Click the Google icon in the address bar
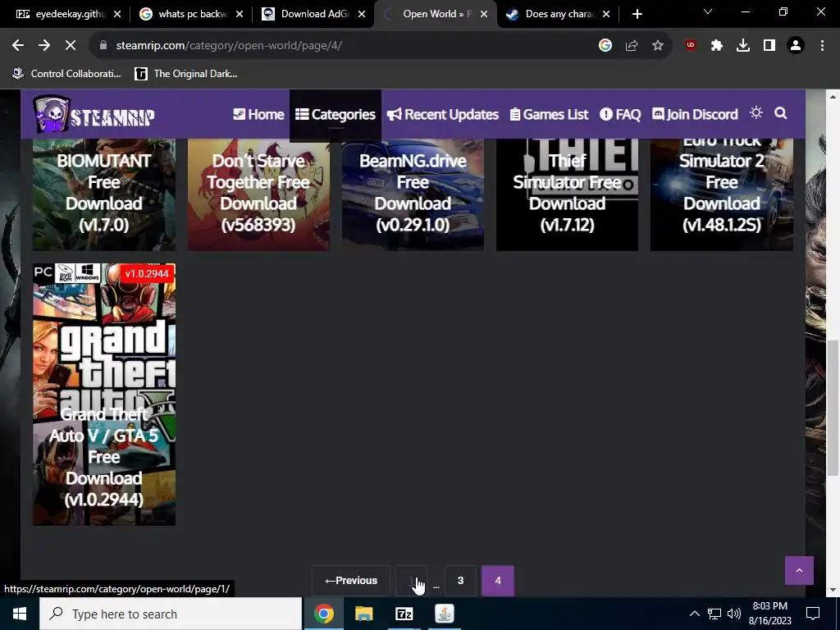Viewport: 840px width, 630px height. (x=605, y=46)
